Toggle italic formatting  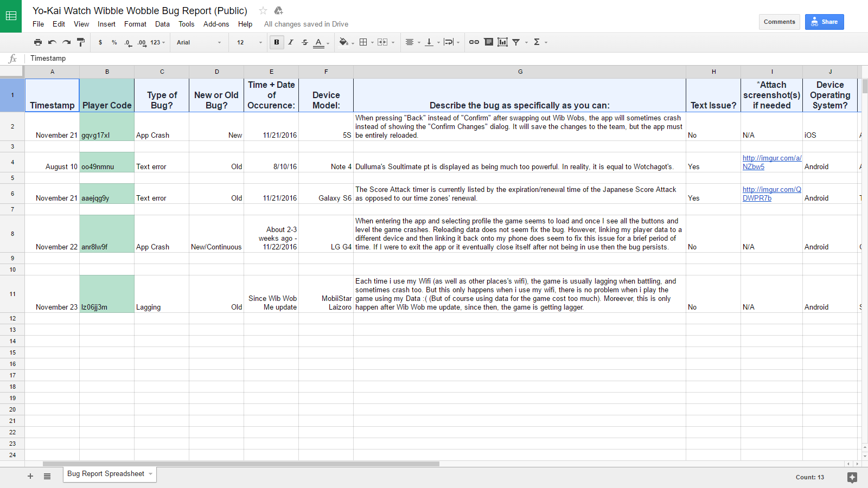point(291,42)
